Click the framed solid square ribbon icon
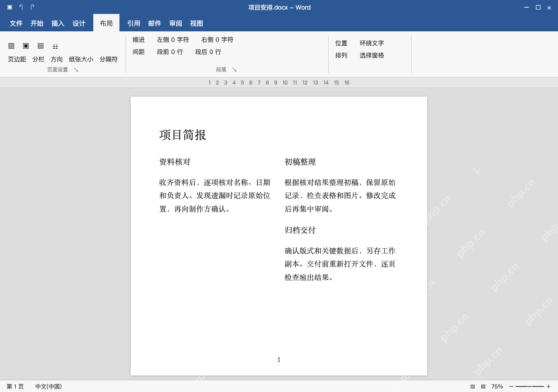558x392 pixels. point(26,46)
